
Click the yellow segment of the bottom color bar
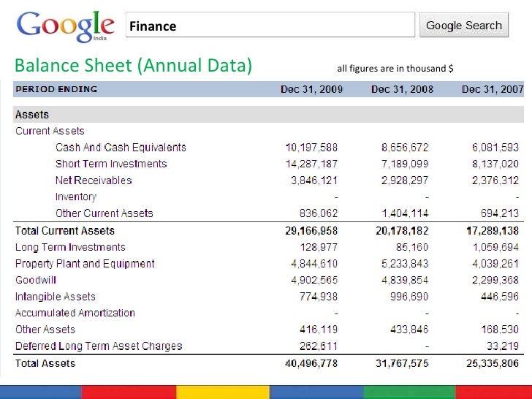[x=223, y=392]
